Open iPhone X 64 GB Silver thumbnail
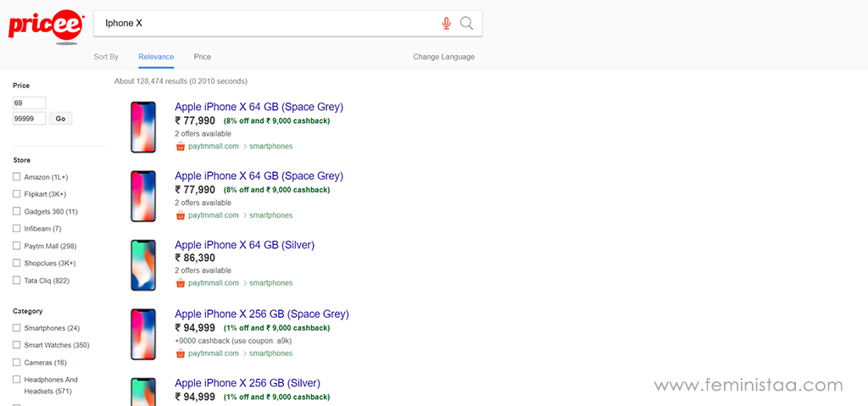Screen dimensions: 868x406 point(143,264)
